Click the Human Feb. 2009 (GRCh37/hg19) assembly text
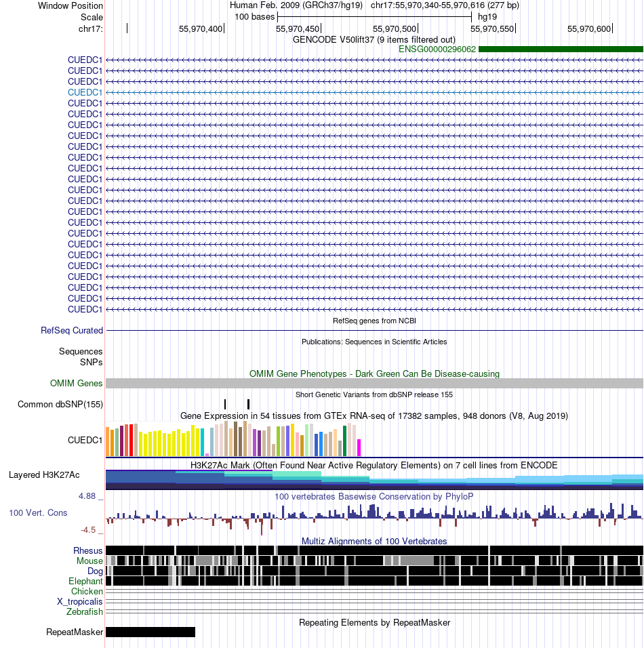This screenshot has height=648, width=644. point(296,5)
